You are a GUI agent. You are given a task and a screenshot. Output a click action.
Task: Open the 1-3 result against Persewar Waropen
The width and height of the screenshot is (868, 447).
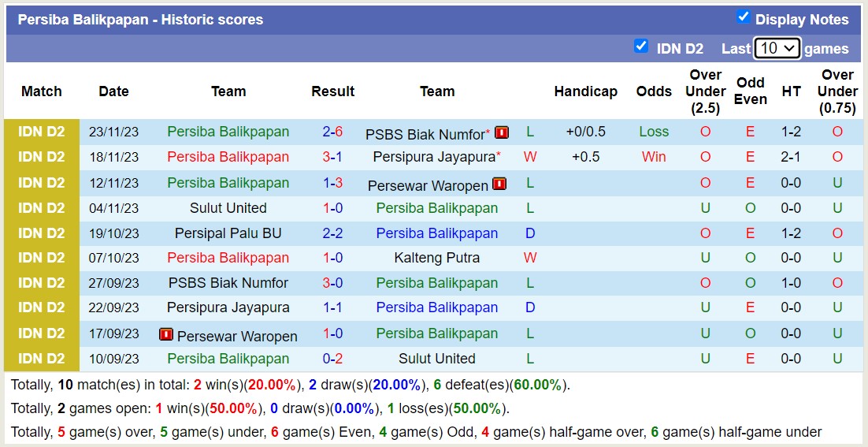click(332, 183)
